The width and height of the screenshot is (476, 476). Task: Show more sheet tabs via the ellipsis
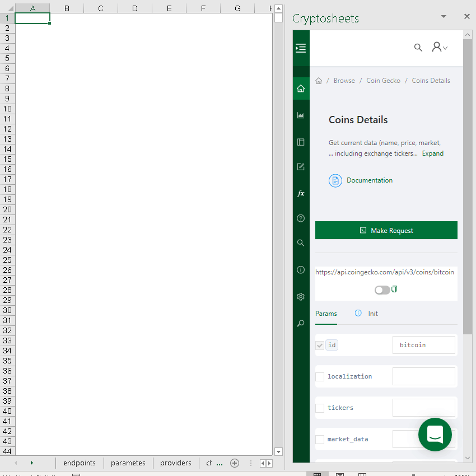219,464
